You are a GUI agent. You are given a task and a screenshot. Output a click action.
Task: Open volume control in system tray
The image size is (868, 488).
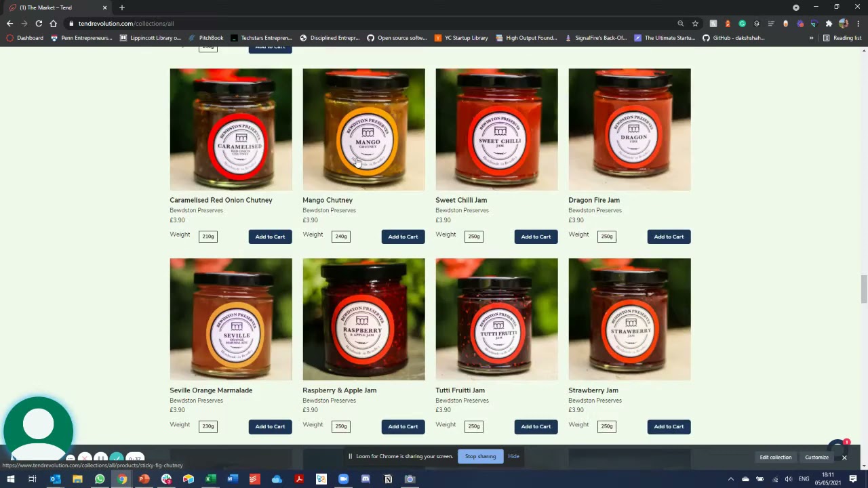point(788,479)
